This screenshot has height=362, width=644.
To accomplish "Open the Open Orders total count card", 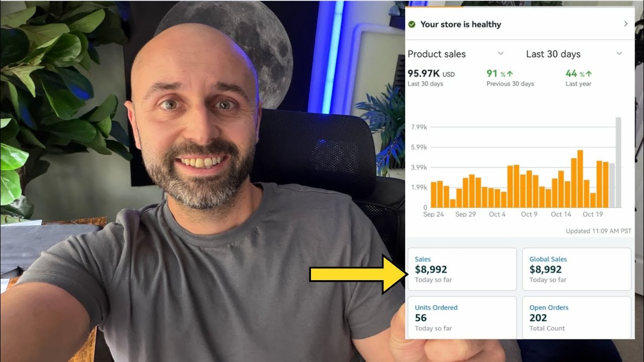I will [577, 317].
